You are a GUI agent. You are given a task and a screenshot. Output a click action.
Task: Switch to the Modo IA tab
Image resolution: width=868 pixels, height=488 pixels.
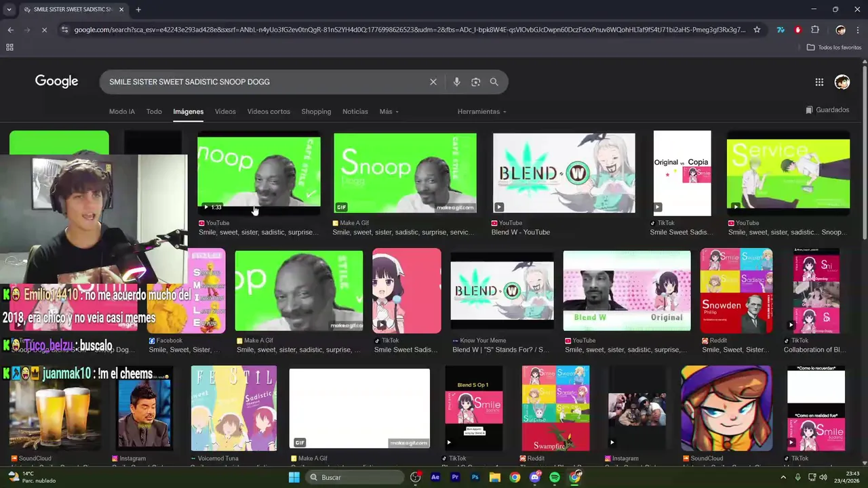(122, 112)
